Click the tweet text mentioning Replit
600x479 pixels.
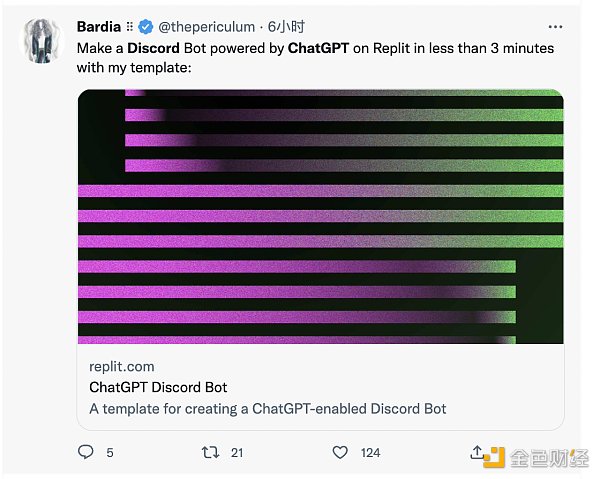point(315,58)
